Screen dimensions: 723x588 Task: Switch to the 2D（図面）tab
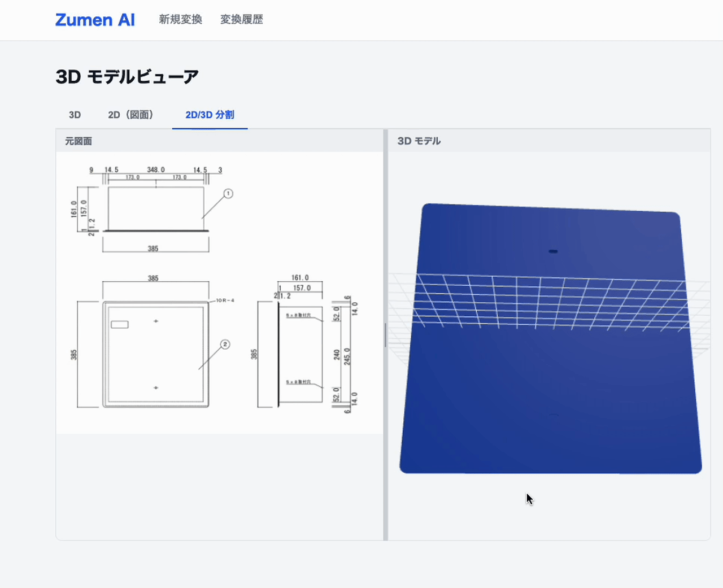(x=132, y=115)
